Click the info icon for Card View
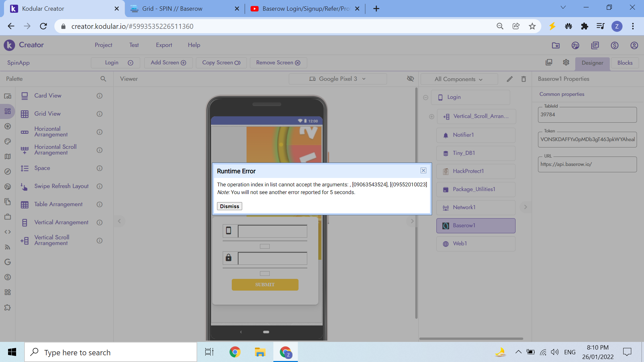644x362 pixels. point(100,96)
